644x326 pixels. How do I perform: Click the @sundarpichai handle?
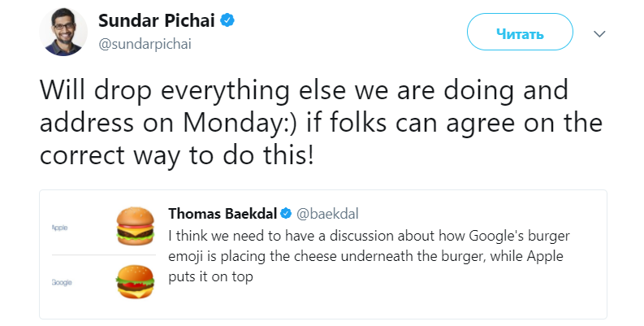(145, 43)
